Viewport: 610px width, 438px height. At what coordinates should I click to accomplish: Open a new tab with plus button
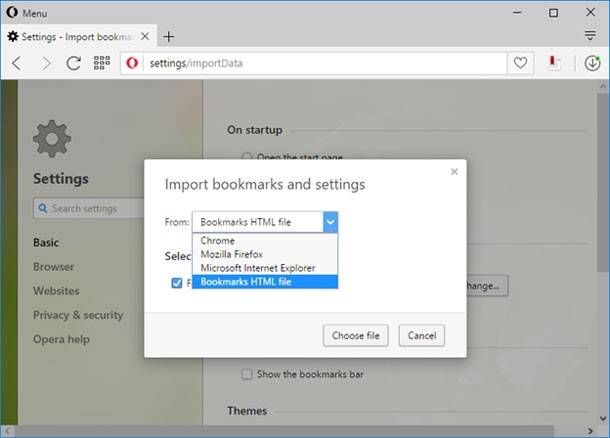[168, 37]
